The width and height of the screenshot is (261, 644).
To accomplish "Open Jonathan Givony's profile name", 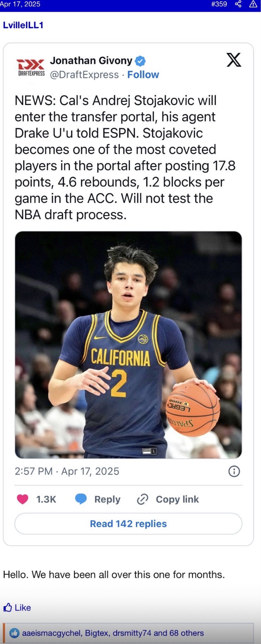I will click(x=91, y=61).
